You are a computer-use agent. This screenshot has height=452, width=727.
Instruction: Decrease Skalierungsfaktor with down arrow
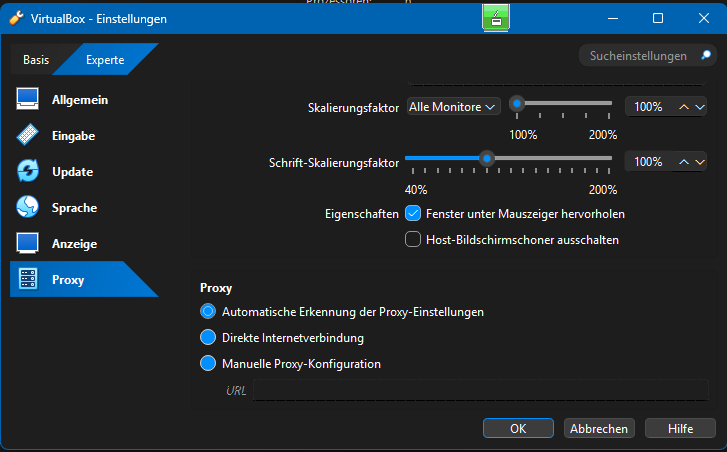click(700, 107)
